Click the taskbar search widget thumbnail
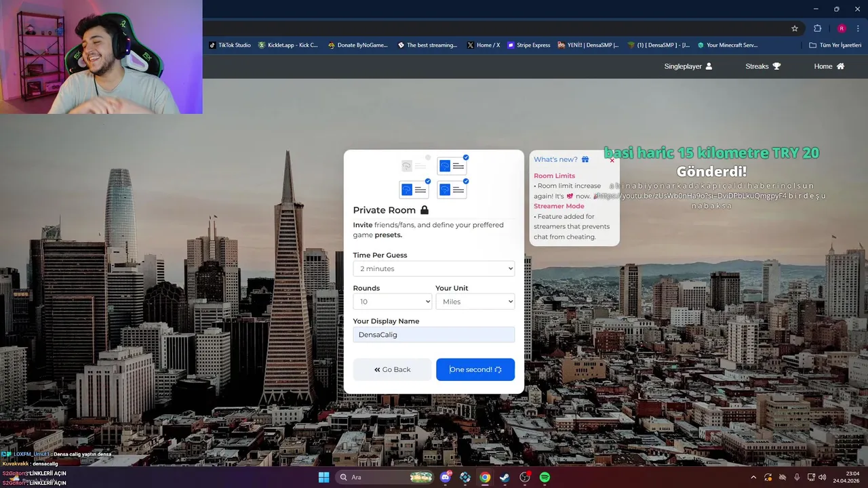Screen dimensions: 868x488 pos(421,477)
